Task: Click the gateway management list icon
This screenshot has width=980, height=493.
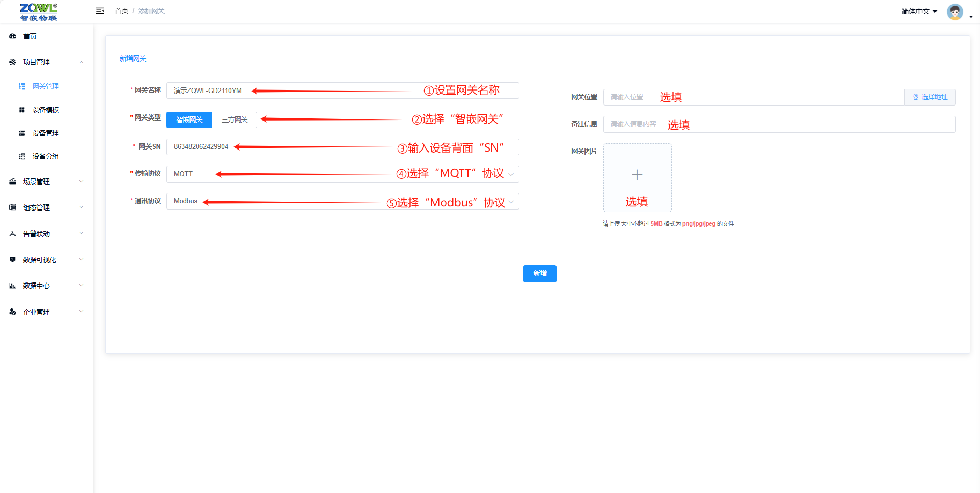Action: (x=22, y=86)
